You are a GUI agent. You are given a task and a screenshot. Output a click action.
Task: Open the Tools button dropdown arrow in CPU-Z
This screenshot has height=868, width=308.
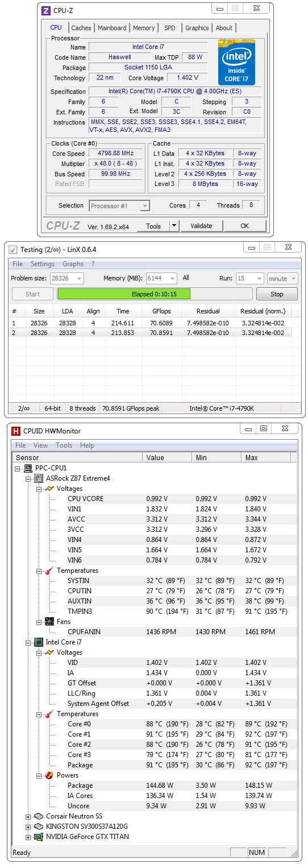click(x=174, y=226)
